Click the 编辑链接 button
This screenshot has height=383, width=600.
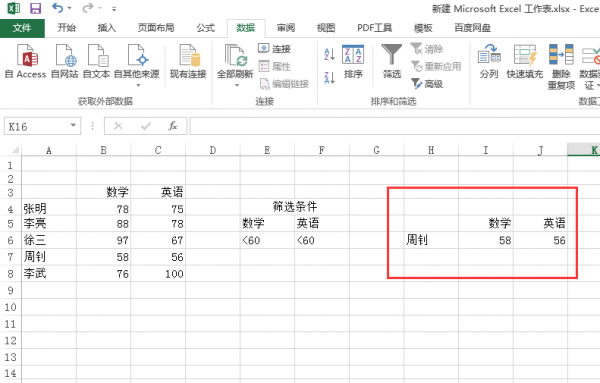pyautogui.click(x=284, y=84)
